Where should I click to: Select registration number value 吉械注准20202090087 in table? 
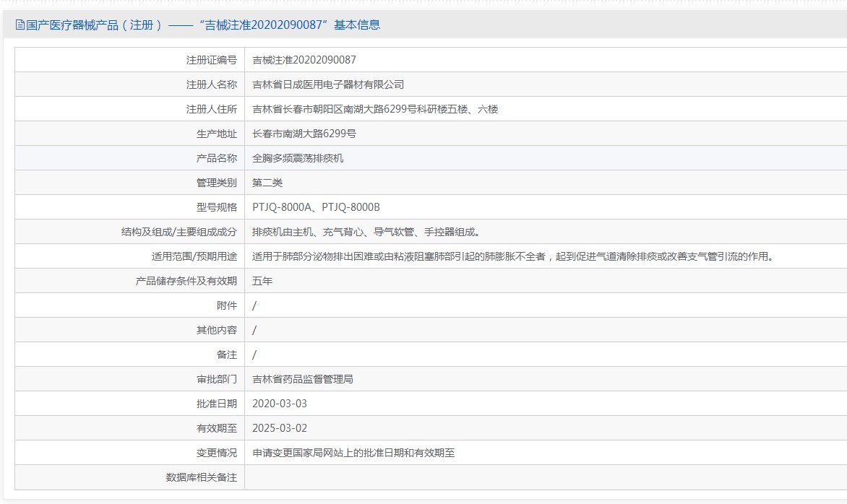click(x=304, y=60)
